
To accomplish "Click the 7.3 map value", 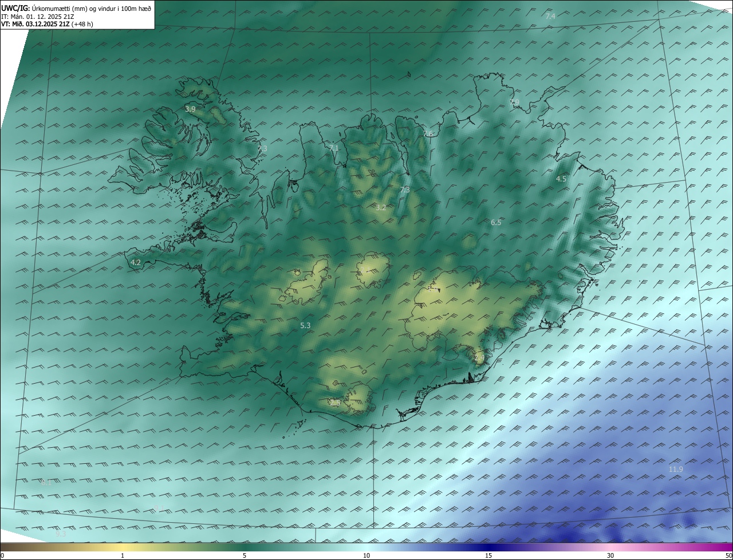I will 405,190.
